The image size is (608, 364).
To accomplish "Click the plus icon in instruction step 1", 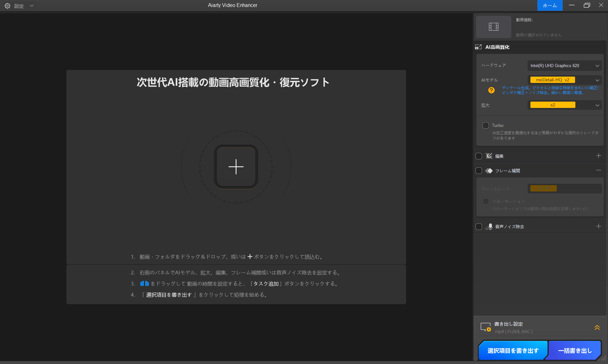I will 250,257.
